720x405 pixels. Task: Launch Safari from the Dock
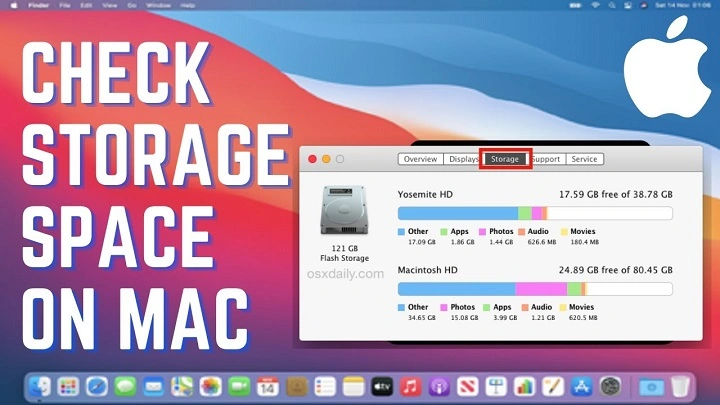pos(97,386)
